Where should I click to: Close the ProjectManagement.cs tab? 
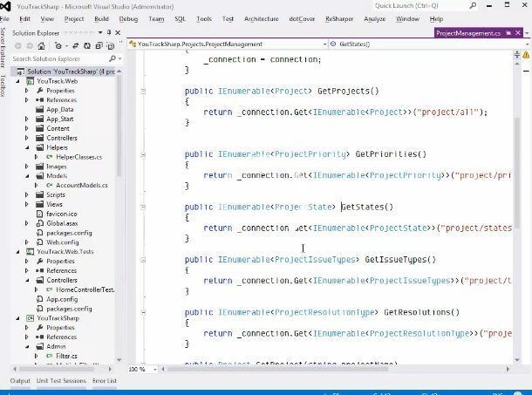click(x=518, y=33)
